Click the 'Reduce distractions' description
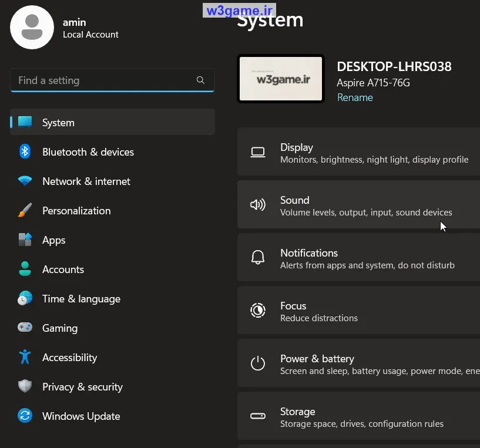The height and width of the screenshot is (448, 480). (319, 318)
